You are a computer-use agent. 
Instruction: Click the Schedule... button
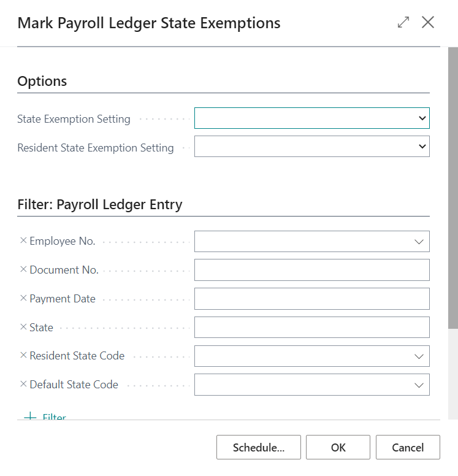click(x=259, y=447)
